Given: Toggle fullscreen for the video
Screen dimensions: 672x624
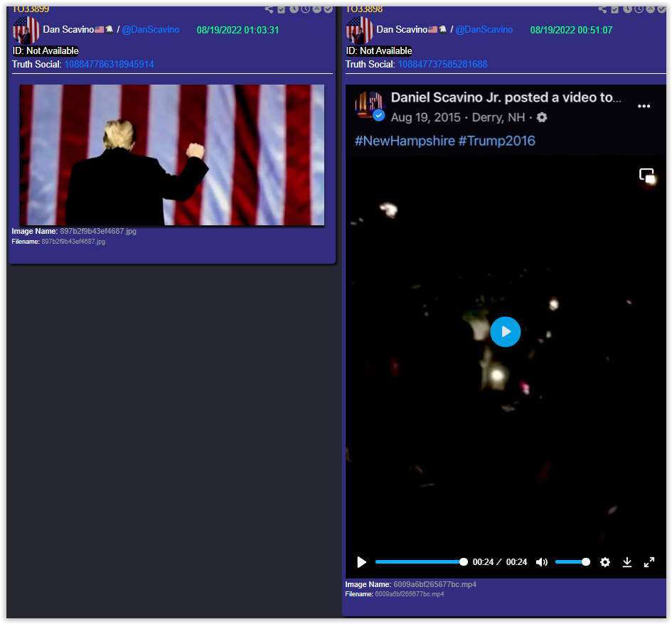Looking at the screenshot, I should tap(649, 562).
